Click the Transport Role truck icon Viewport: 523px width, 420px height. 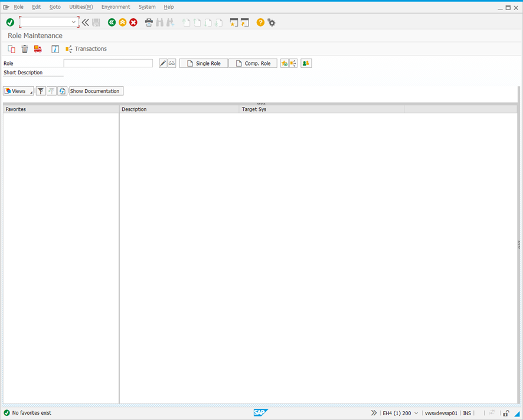pyautogui.click(x=38, y=49)
